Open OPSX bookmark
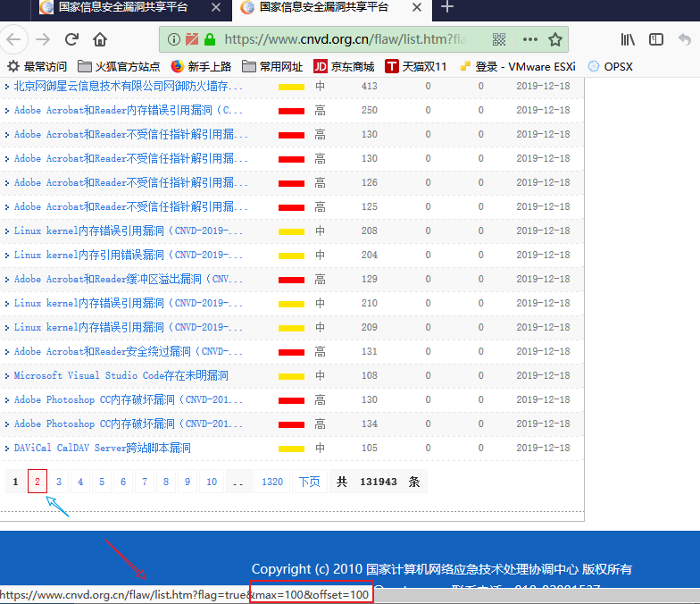 click(x=611, y=66)
